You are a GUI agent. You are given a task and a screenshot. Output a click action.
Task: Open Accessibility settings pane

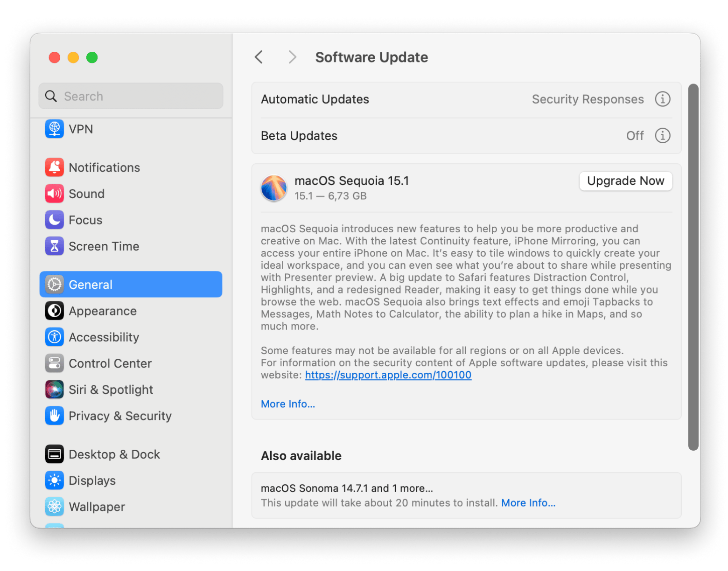coord(131,337)
